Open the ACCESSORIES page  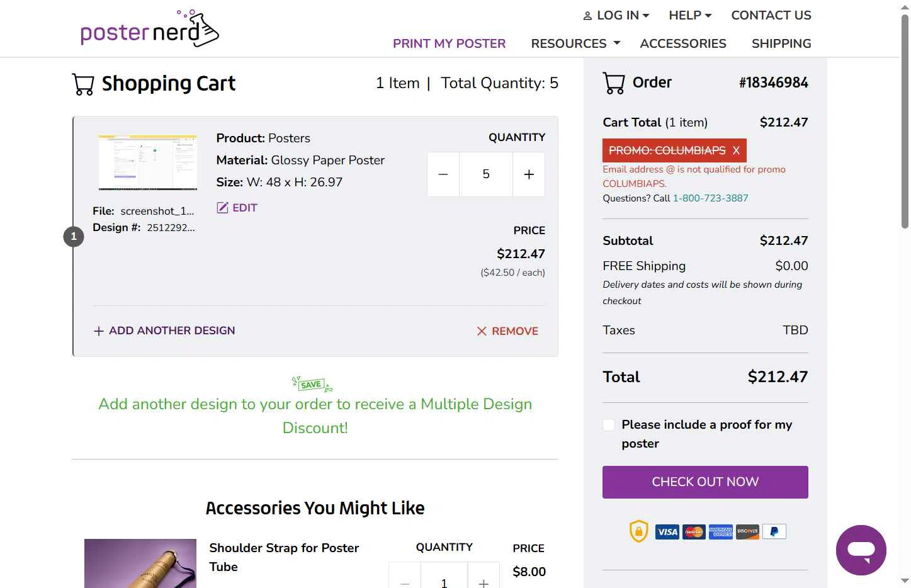point(683,43)
